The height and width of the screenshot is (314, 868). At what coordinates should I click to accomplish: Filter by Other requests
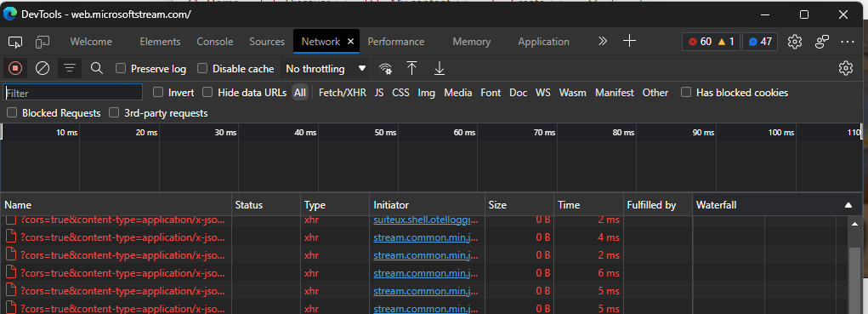click(655, 93)
